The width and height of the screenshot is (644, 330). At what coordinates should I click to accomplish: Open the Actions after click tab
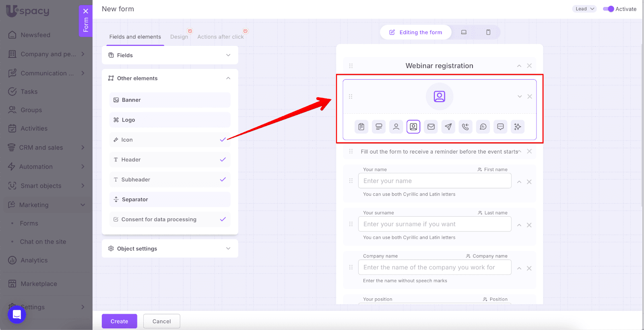tap(220, 37)
